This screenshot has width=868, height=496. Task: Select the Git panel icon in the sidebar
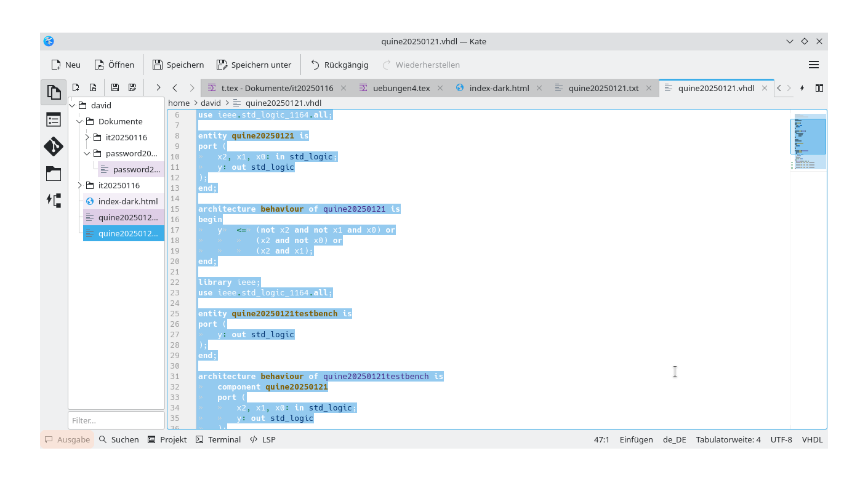(54, 146)
